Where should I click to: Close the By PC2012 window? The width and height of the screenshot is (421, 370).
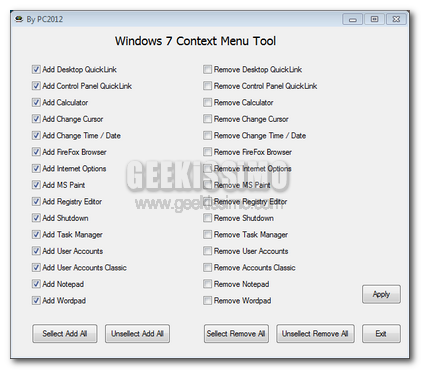[x=396, y=19]
